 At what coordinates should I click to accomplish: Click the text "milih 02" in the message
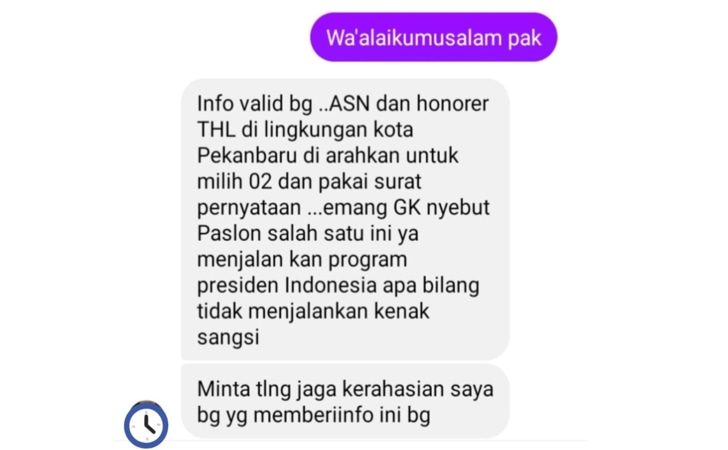click(234, 181)
